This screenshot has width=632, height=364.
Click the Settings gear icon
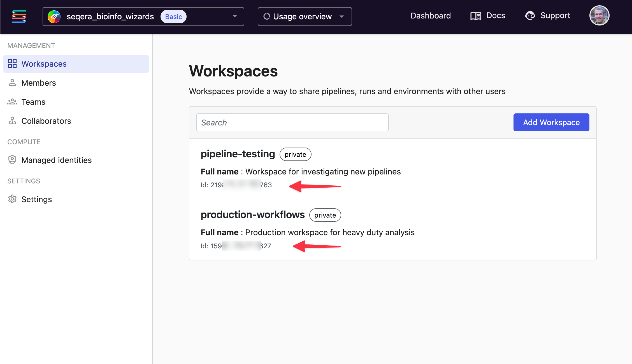point(12,199)
